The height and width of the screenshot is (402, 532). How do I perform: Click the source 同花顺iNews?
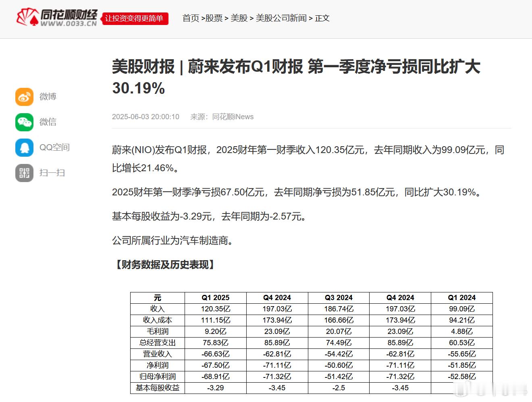pyautogui.click(x=233, y=117)
